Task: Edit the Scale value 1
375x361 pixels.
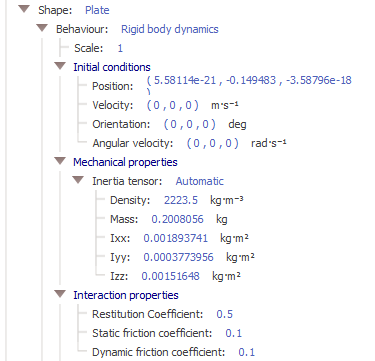Action: (120, 48)
